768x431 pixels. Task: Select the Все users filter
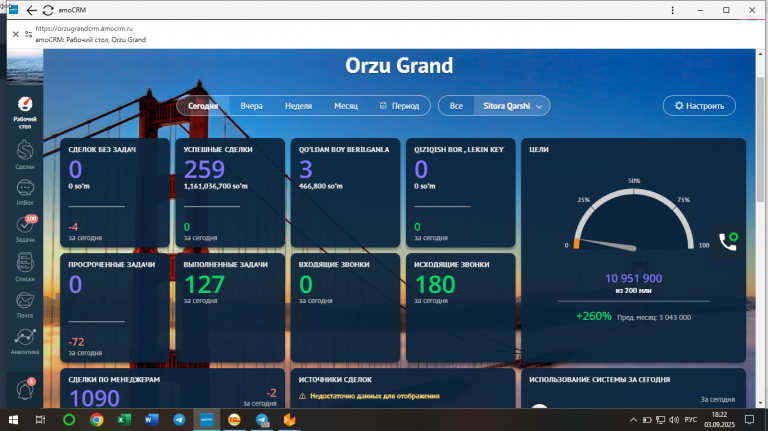point(456,106)
